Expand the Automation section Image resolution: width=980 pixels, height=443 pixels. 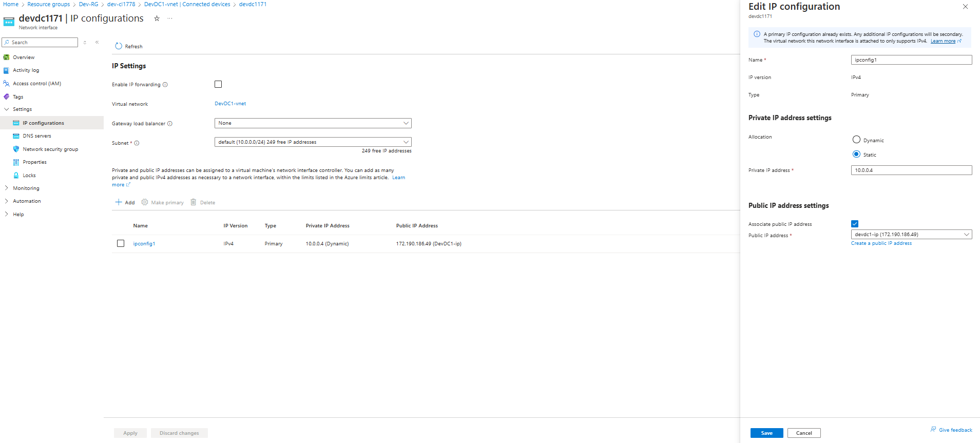tap(7, 201)
